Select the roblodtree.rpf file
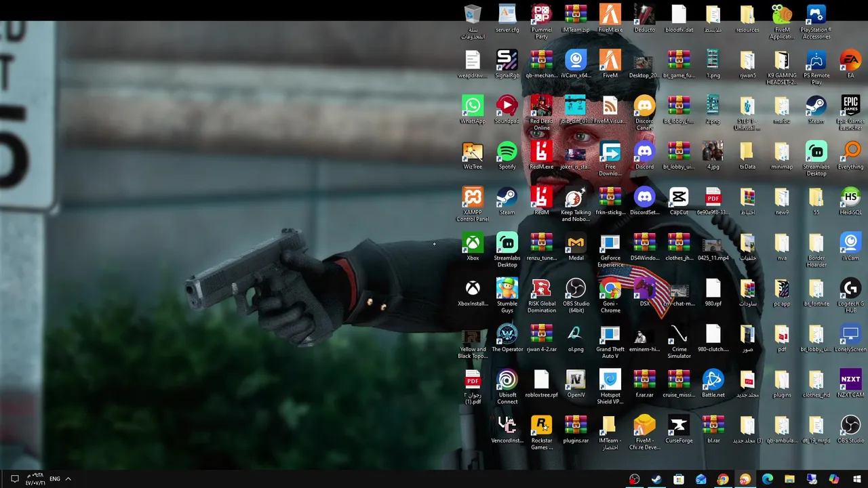Screen dimensions: 868x488 coord(541,383)
